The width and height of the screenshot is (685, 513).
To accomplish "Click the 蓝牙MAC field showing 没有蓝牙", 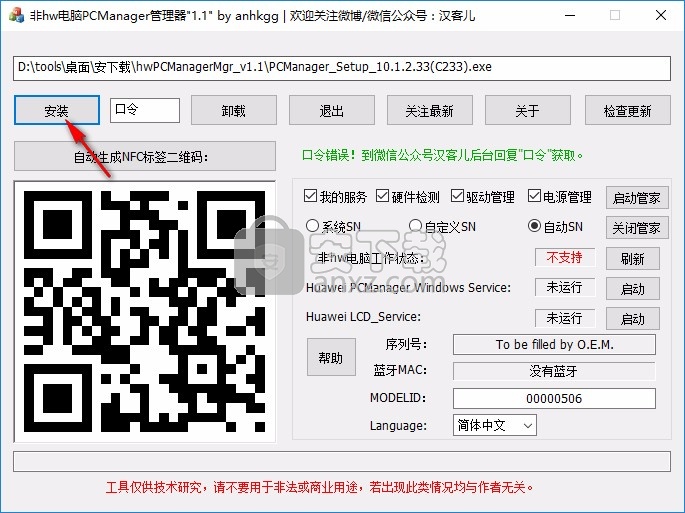I will 554,371.
